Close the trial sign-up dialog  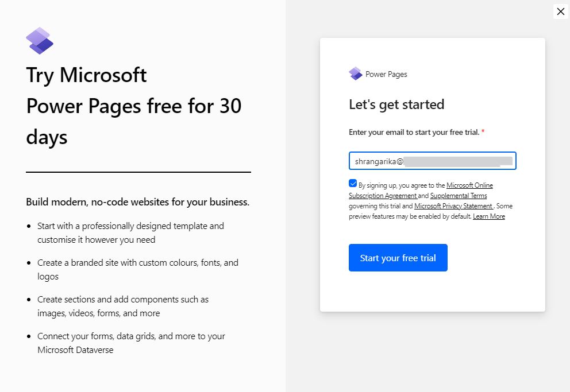(x=561, y=11)
